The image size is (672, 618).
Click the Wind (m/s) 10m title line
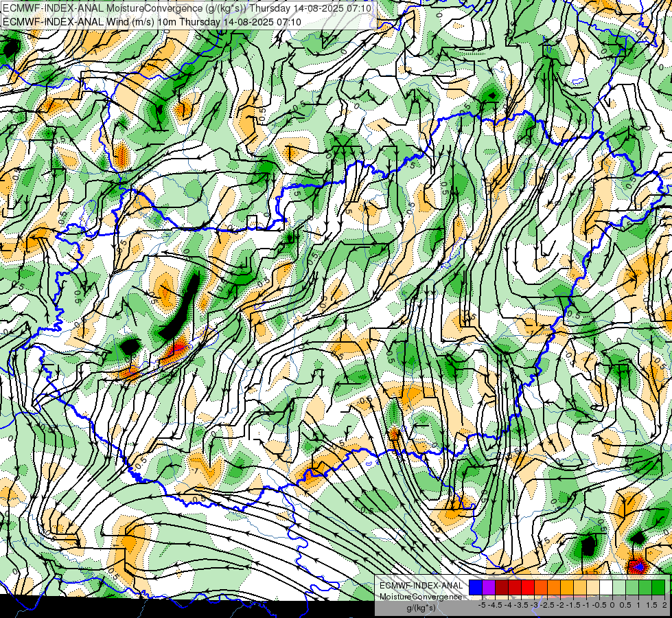pyautogui.click(x=152, y=22)
